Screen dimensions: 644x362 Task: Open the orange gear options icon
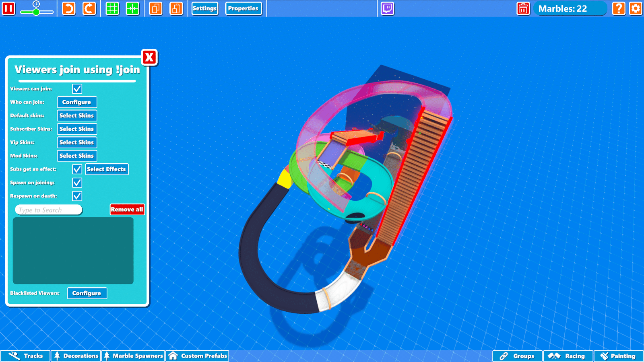[x=636, y=8]
